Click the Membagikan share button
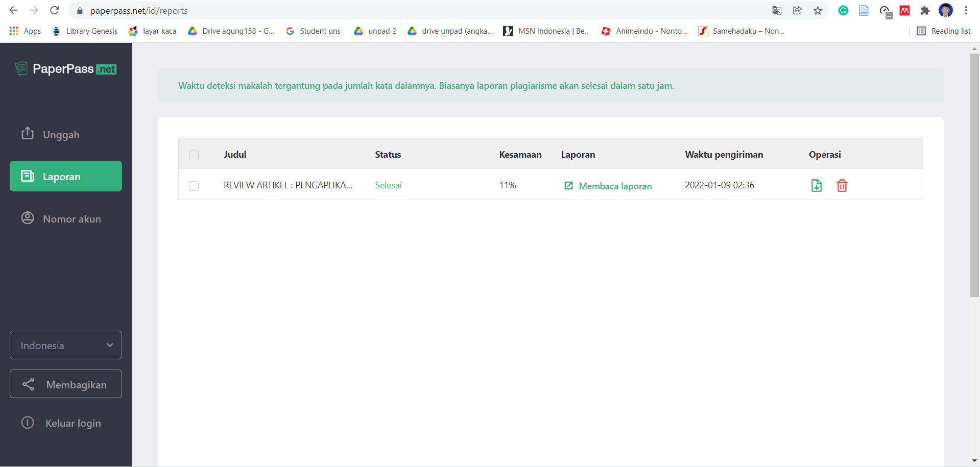980x467 pixels. (66, 384)
